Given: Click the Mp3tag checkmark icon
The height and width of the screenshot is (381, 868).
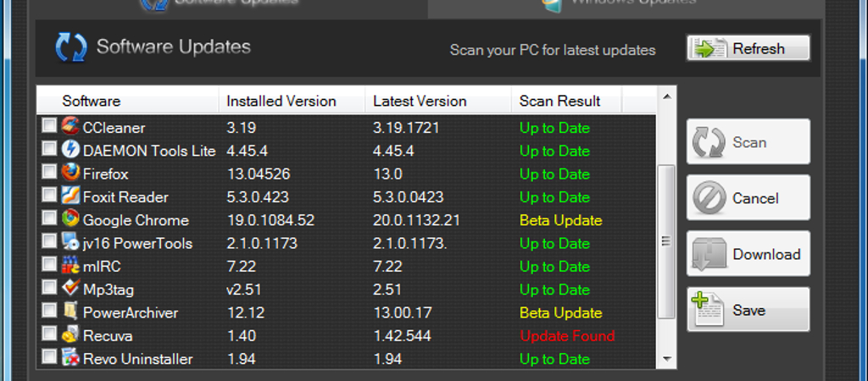Looking at the screenshot, I should pyautogui.click(x=70, y=288).
